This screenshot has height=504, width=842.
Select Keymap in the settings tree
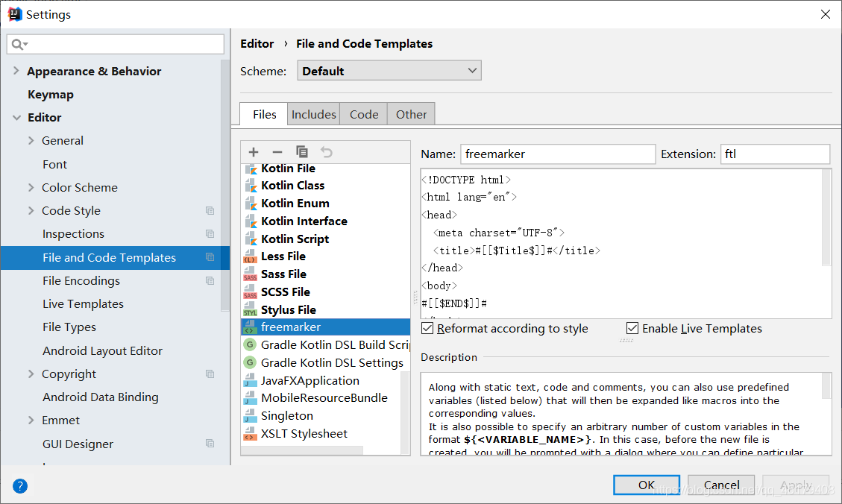[51, 95]
